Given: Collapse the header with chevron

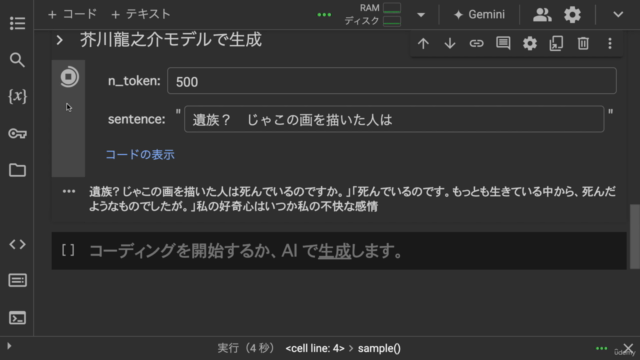Looking at the screenshot, I should 618,15.
